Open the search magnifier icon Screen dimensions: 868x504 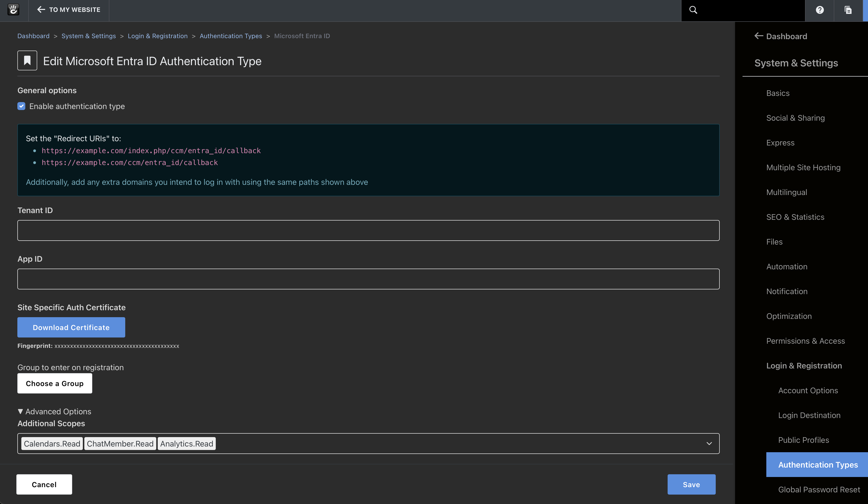click(693, 10)
